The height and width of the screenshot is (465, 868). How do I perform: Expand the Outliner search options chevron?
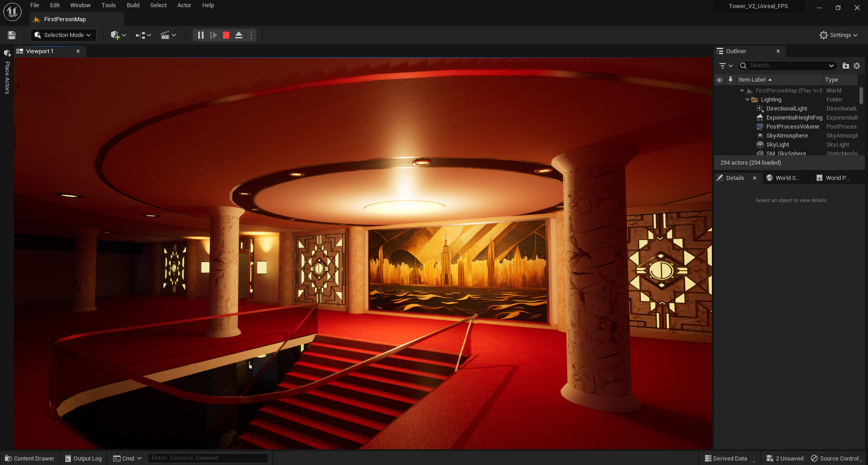(x=831, y=66)
